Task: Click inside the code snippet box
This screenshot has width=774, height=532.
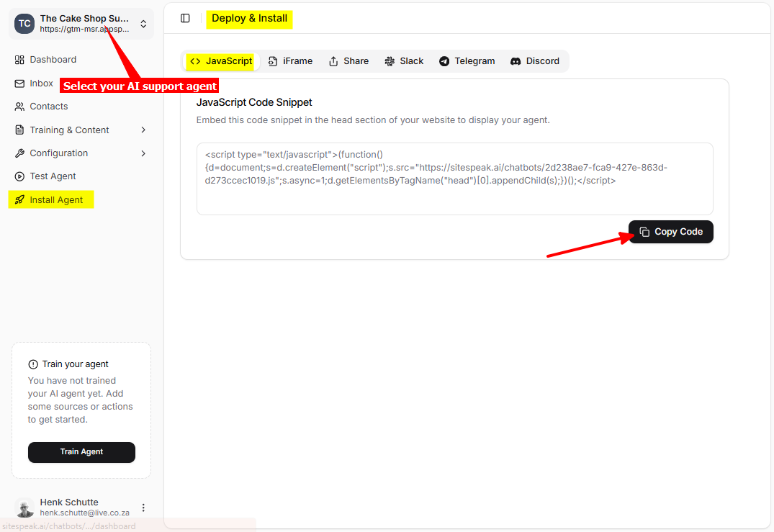Action: [x=454, y=179]
